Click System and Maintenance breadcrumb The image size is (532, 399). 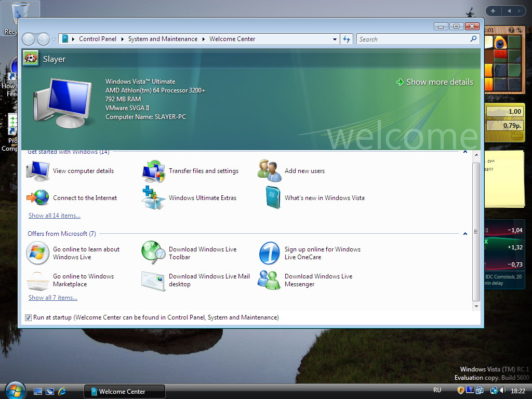[x=163, y=39]
